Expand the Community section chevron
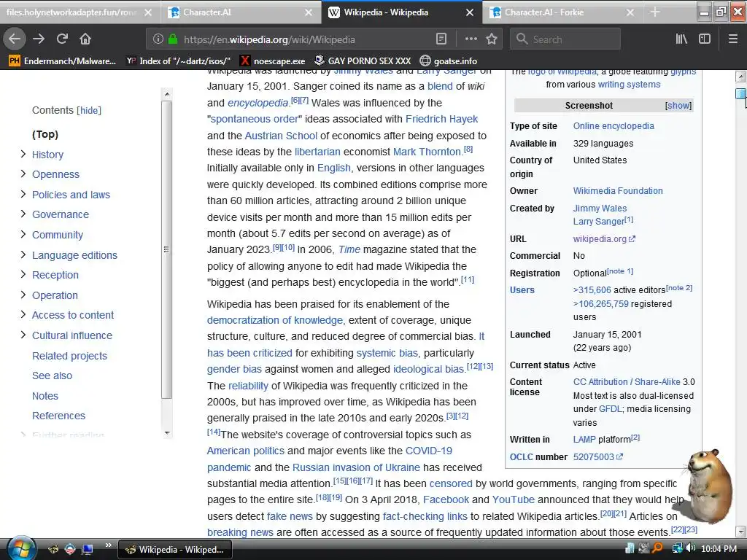The image size is (747, 560). (23, 234)
